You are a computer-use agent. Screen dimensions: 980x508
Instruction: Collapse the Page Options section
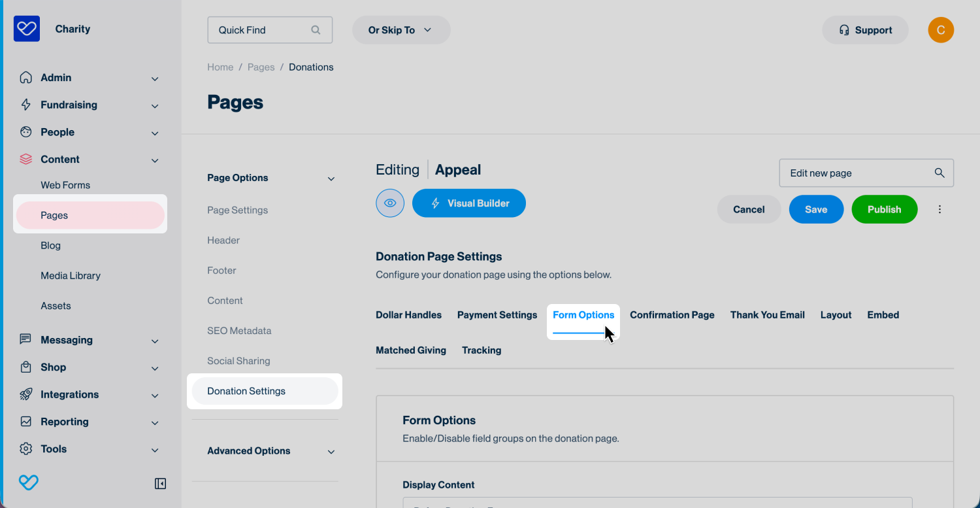click(x=331, y=177)
